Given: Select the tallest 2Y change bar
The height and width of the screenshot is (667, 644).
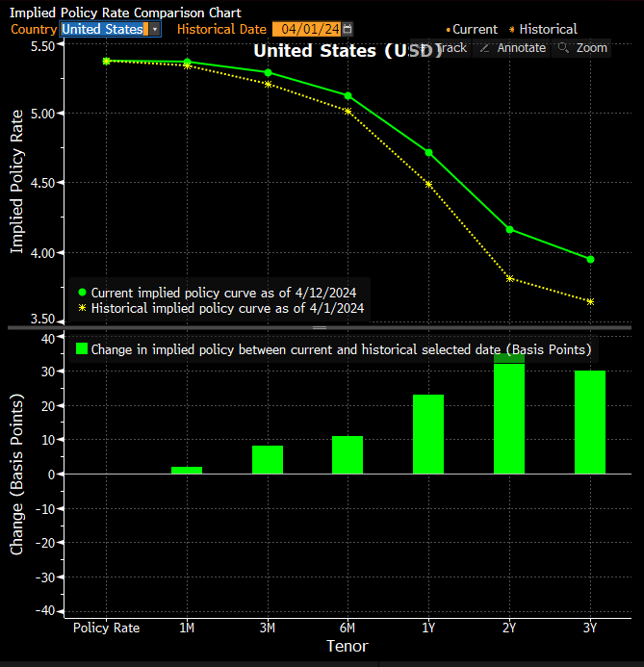Looking at the screenshot, I should (x=509, y=414).
